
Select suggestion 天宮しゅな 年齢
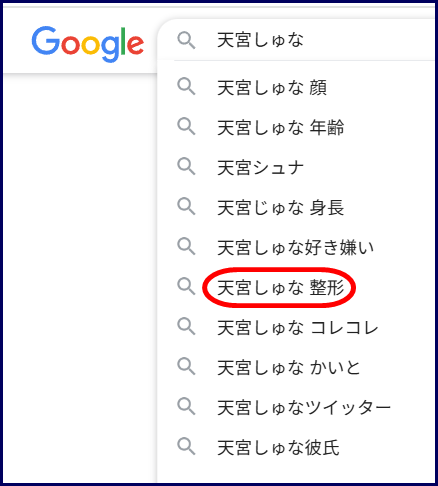click(297, 128)
